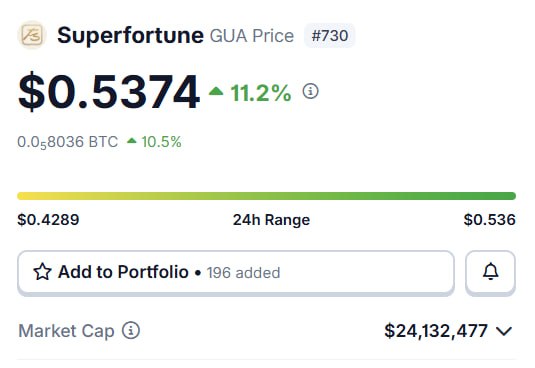Click the 0.0₅8036 BTC price text

point(68,142)
